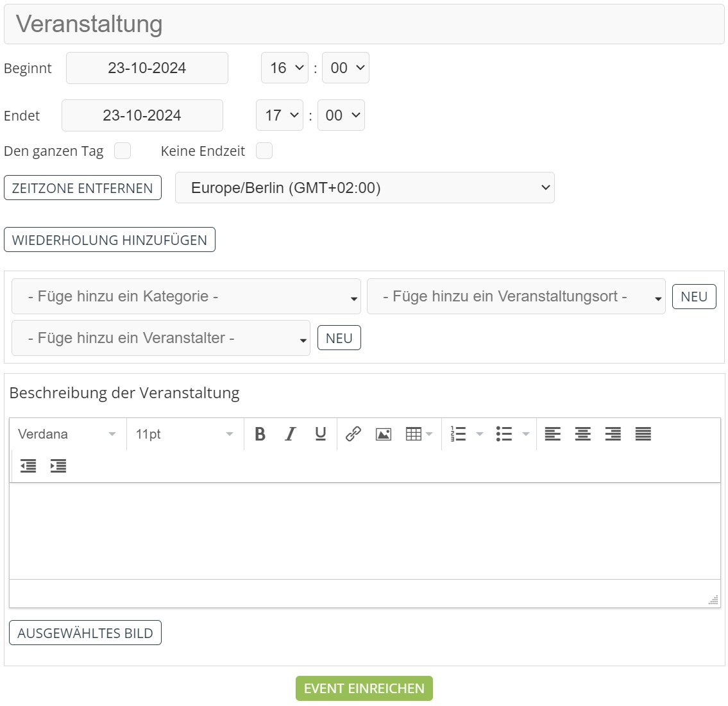Check the "Keine Endzeit" box
The image size is (728, 706).
click(264, 151)
